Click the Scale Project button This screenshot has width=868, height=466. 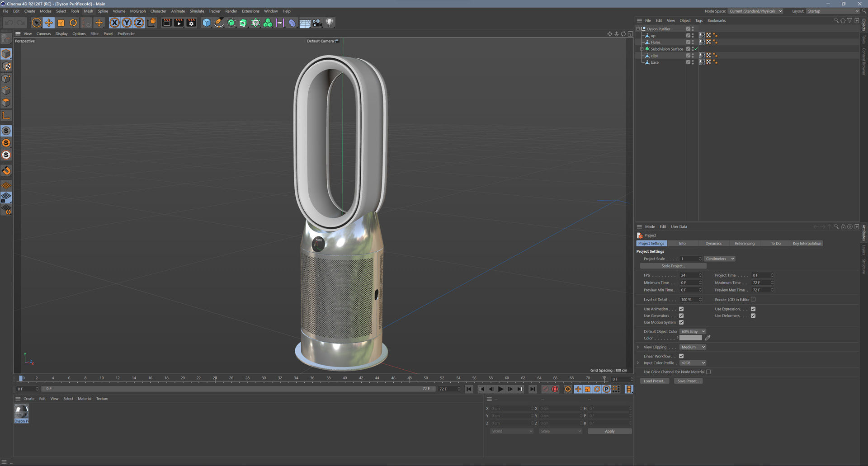click(x=673, y=266)
